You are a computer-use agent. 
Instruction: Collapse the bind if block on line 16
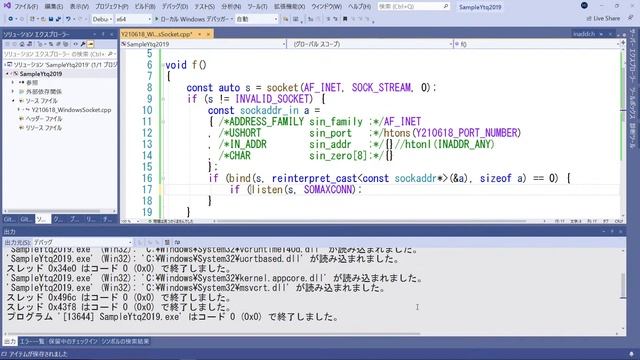click(163, 178)
